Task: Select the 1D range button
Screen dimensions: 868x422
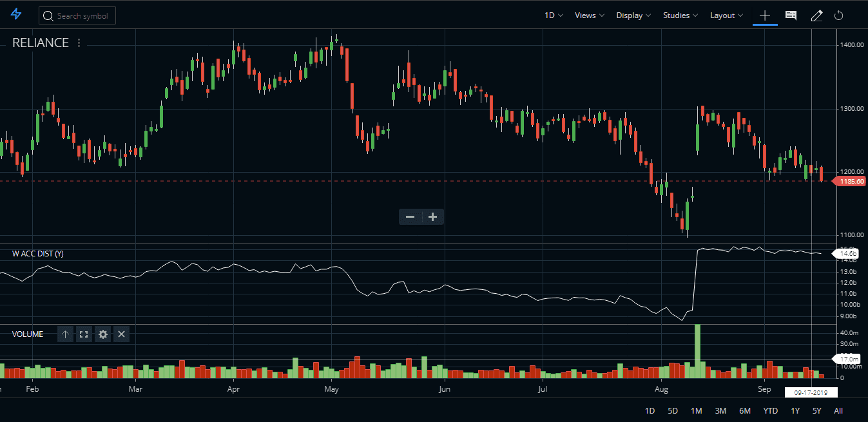Action: pos(650,410)
